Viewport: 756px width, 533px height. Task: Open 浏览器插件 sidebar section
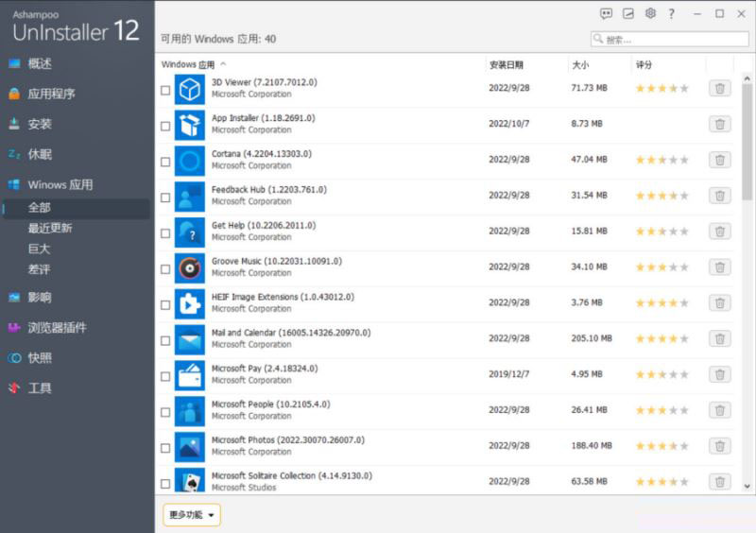pyautogui.click(x=57, y=328)
